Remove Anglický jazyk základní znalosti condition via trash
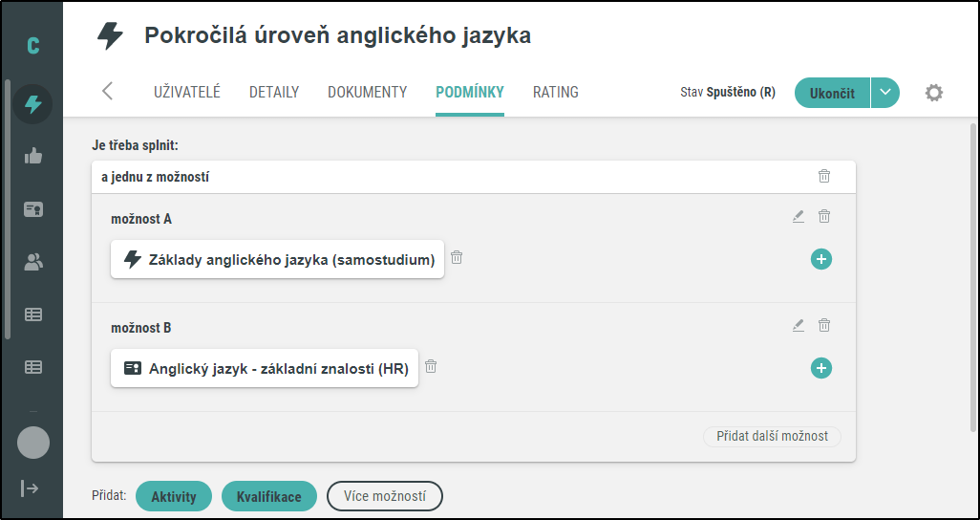 click(431, 366)
